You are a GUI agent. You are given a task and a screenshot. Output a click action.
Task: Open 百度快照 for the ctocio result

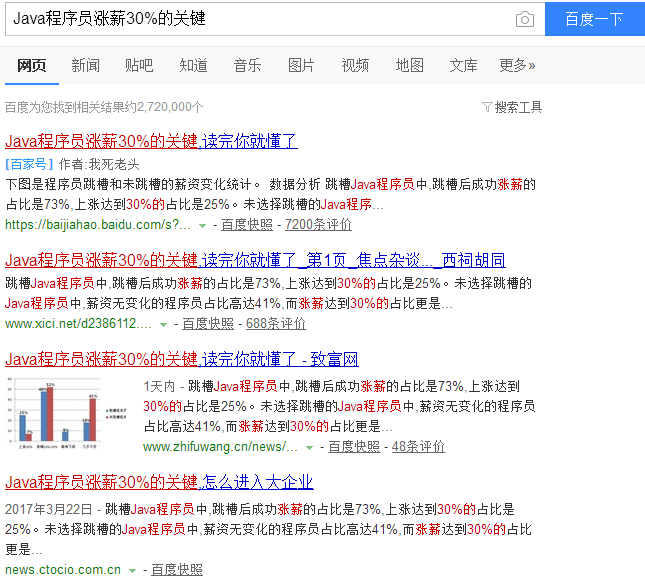tap(177, 570)
